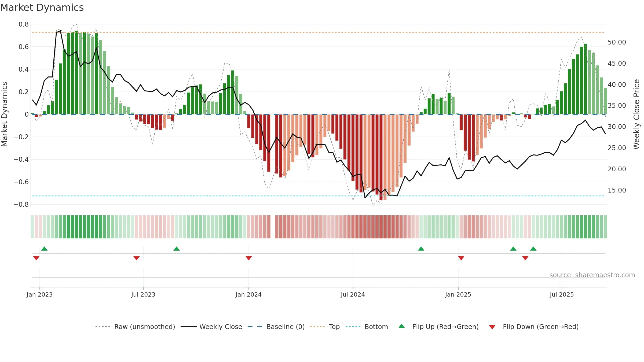Toggle Weekly Close legend entry
Screen dimensions: 644x362
click(211, 327)
